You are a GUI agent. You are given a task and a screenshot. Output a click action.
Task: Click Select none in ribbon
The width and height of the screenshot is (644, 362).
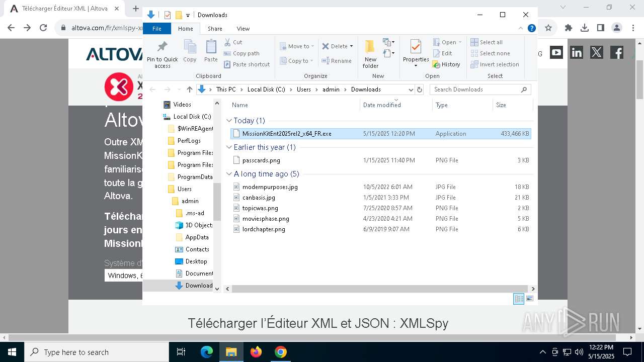click(490, 53)
